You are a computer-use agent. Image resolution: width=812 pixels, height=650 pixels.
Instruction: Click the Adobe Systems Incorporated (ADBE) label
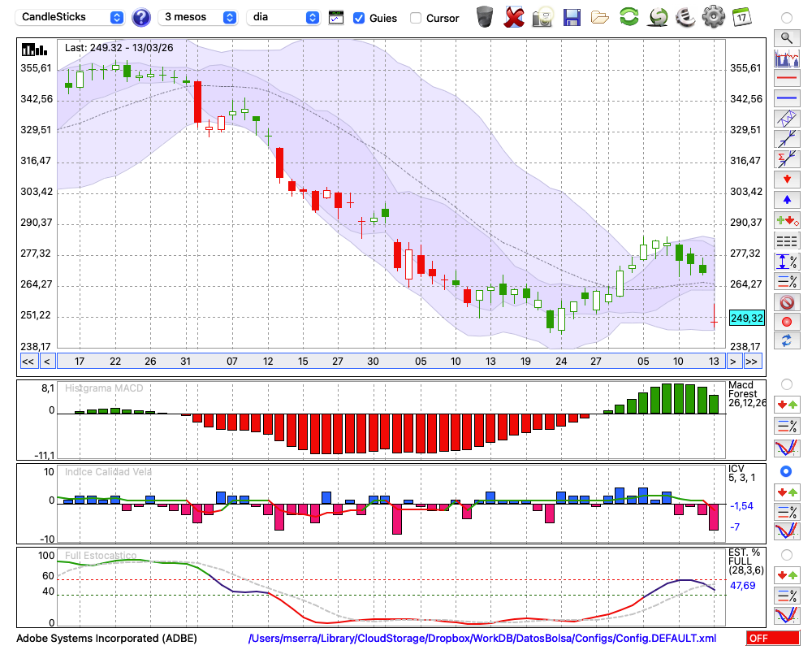tap(106, 638)
